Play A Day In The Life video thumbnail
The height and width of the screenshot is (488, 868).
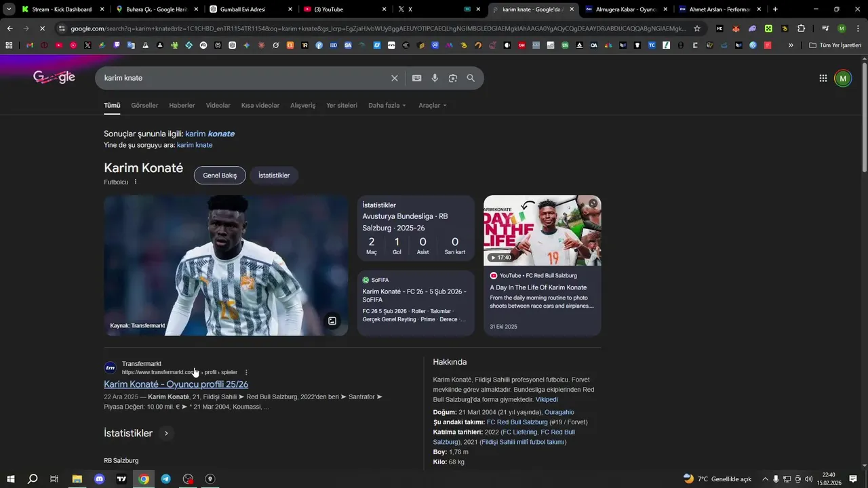(x=542, y=230)
